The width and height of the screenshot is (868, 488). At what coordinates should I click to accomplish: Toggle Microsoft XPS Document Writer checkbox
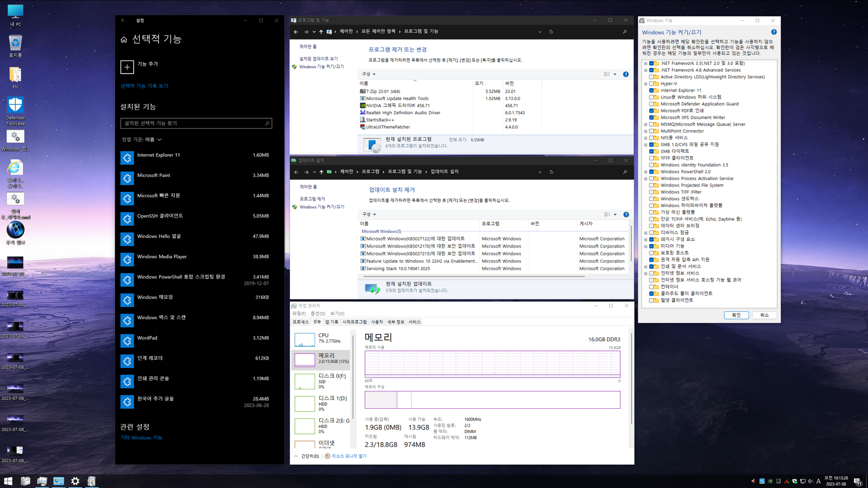(x=652, y=117)
